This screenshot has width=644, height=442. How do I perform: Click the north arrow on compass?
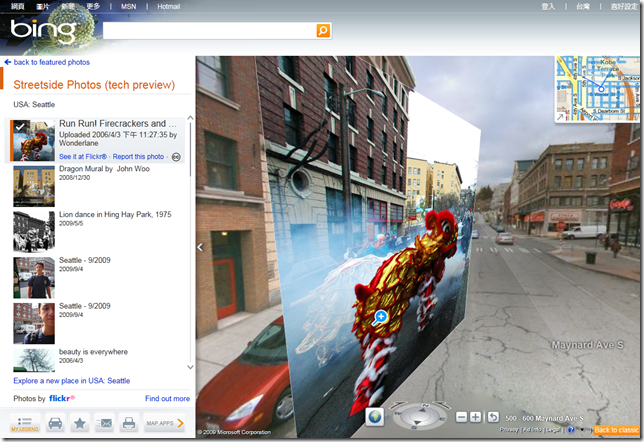(x=423, y=410)
